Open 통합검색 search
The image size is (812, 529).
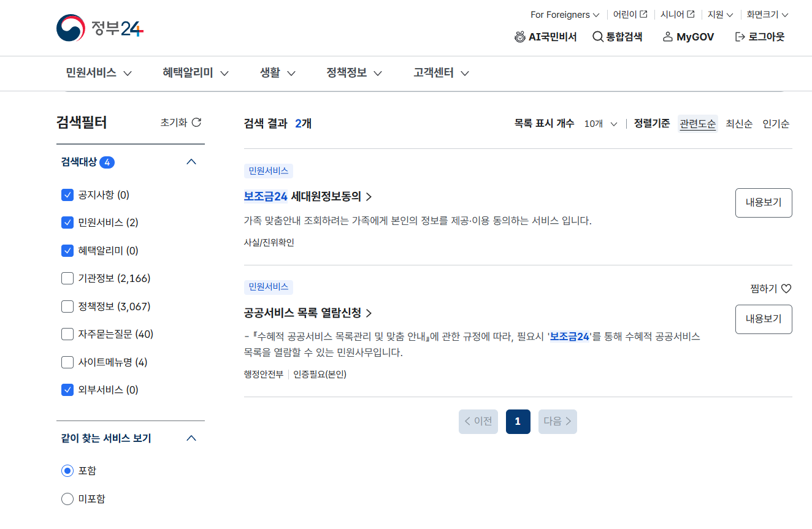618,37
